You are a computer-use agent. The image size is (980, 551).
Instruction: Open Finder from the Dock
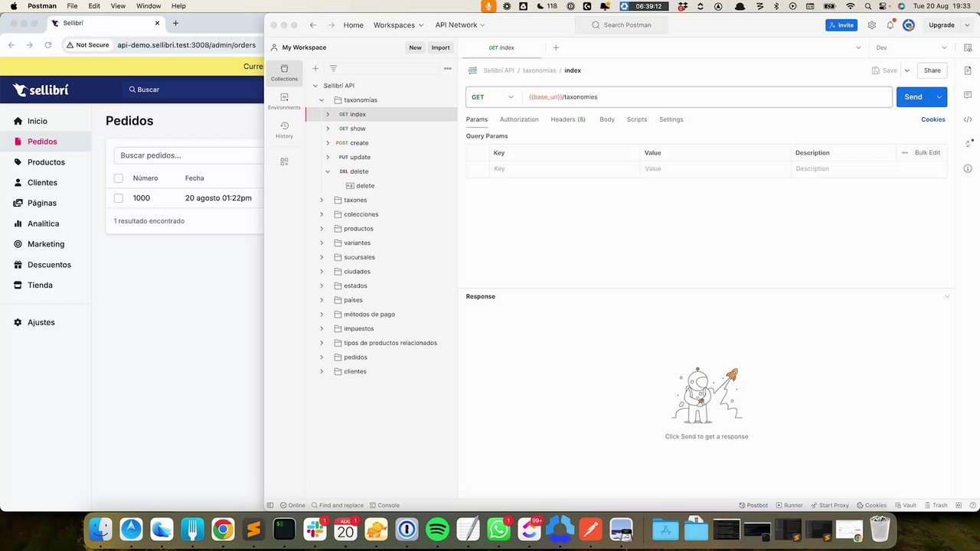pos(100,529)
